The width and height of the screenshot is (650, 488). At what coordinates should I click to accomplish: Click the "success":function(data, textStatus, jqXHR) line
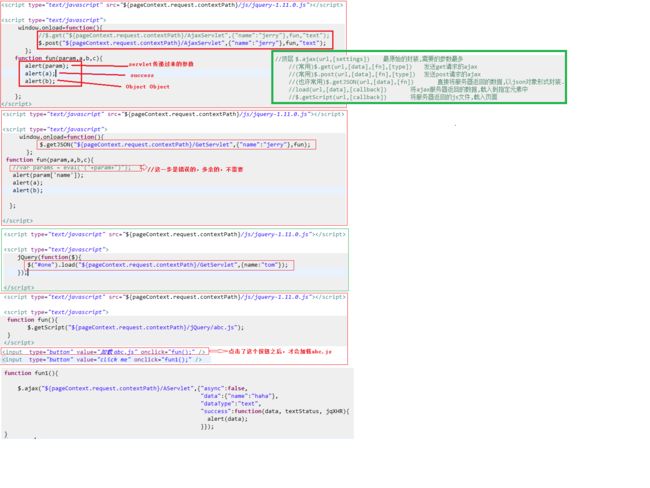click(275, 412)
